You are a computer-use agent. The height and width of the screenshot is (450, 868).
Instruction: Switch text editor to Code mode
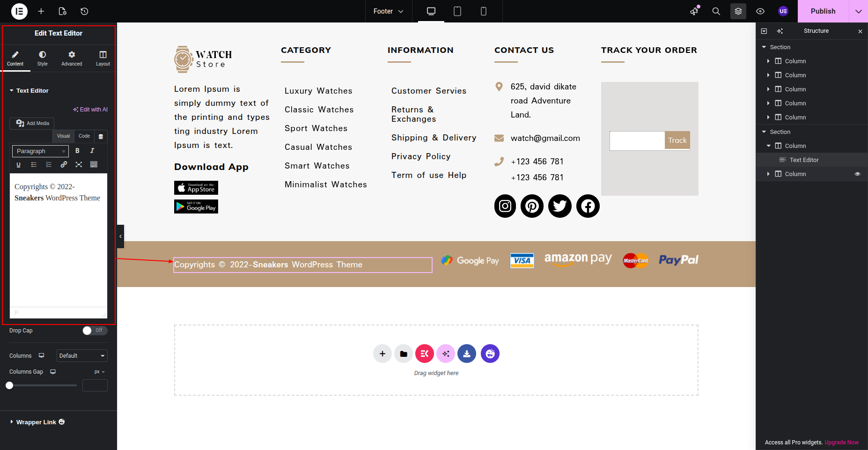pyautogui.click(x=84, y=136)
